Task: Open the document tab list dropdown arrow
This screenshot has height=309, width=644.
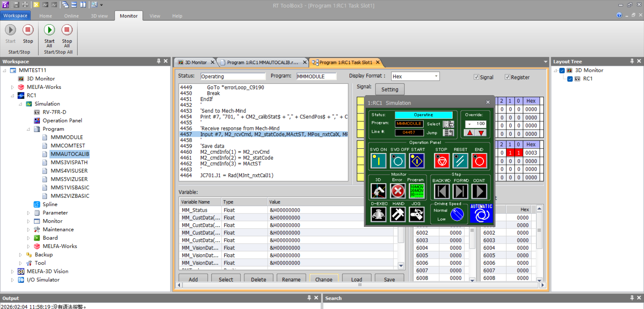Action: point(545,62)
